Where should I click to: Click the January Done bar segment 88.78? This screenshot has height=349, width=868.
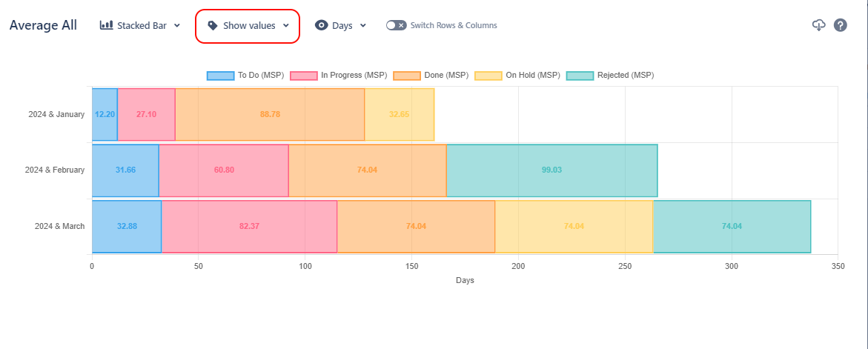(270, 114)
